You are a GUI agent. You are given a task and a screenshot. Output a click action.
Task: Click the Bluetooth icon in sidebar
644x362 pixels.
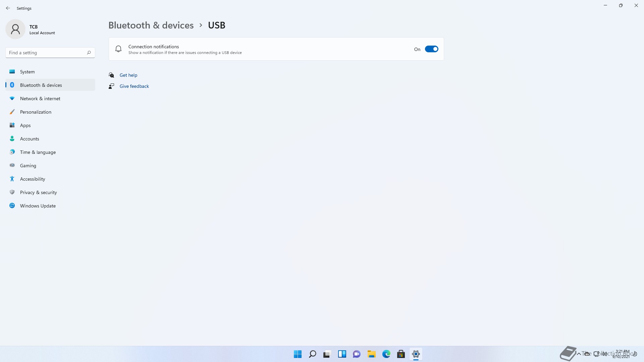pyautogui.click(x=12, y=85)
